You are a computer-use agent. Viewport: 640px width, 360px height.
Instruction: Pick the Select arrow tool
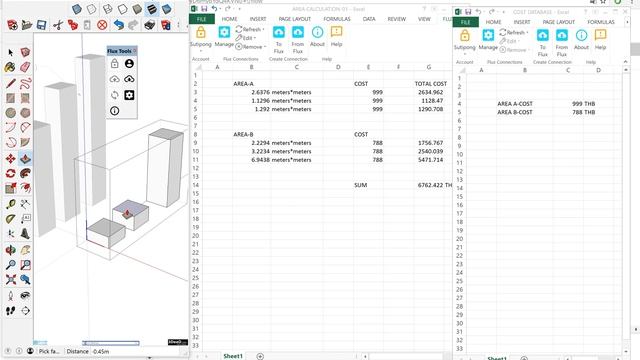click(x=11, y=52)
